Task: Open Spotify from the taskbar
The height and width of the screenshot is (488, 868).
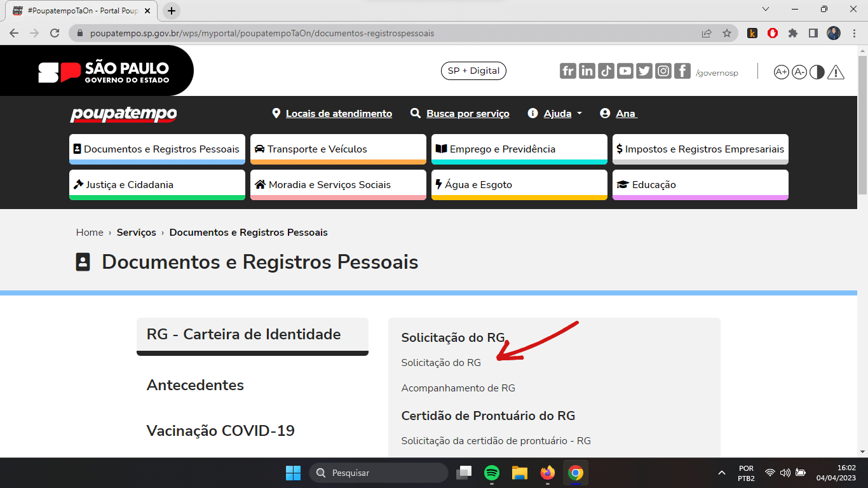Action: pos(492,473)
